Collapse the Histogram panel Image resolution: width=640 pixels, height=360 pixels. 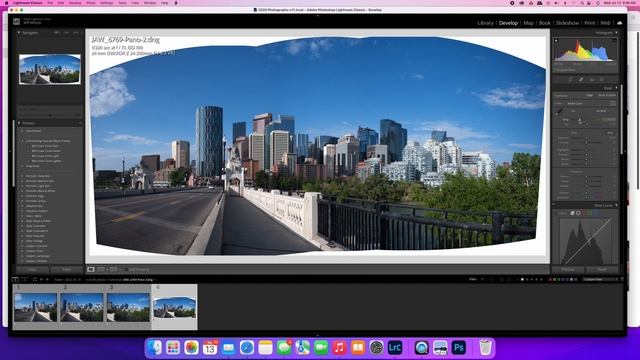pos(616,32)
